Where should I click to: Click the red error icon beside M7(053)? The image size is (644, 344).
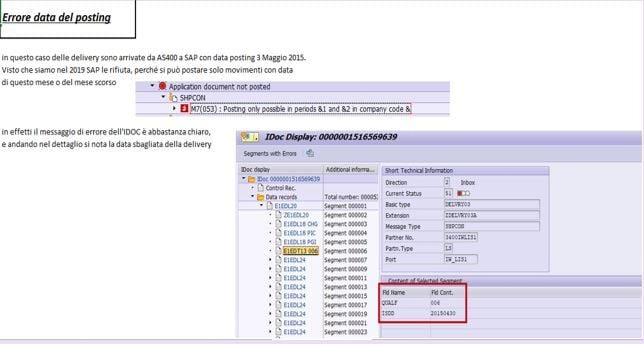184,109
